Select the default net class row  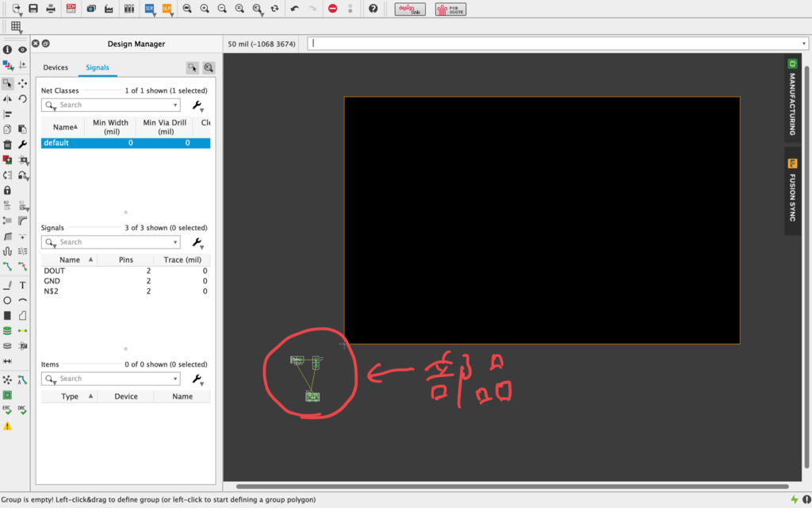point(126,143)
